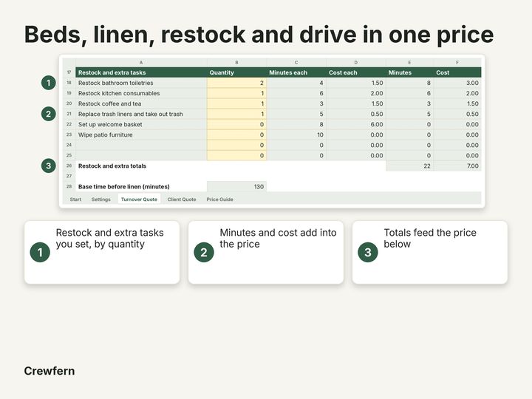This screenshot has width=532, height=399.
Task: Select row 26 header number
Action: [x=69, y=166]
